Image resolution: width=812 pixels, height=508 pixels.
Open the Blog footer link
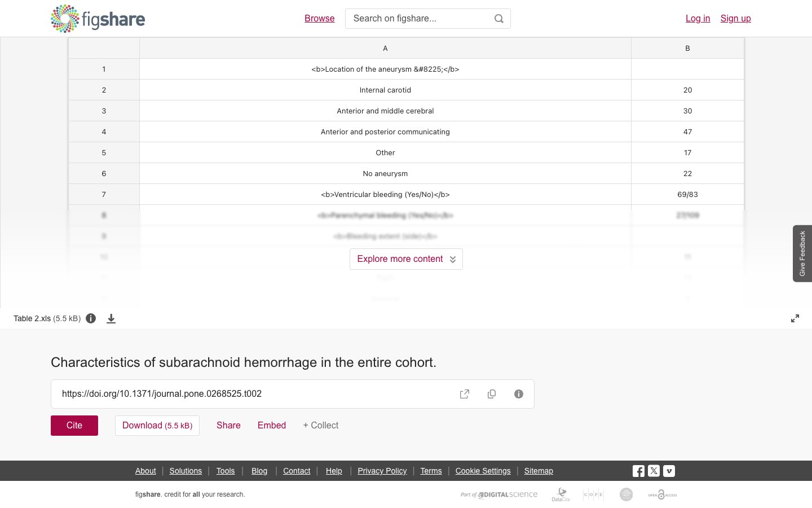tap(259, 471)
